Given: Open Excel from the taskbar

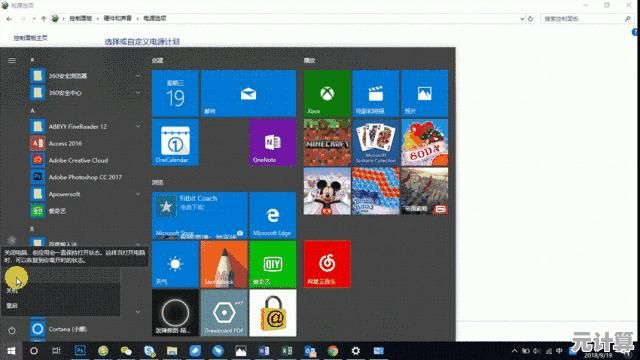Looking at the screenshot, I should [x=287, y=351].
